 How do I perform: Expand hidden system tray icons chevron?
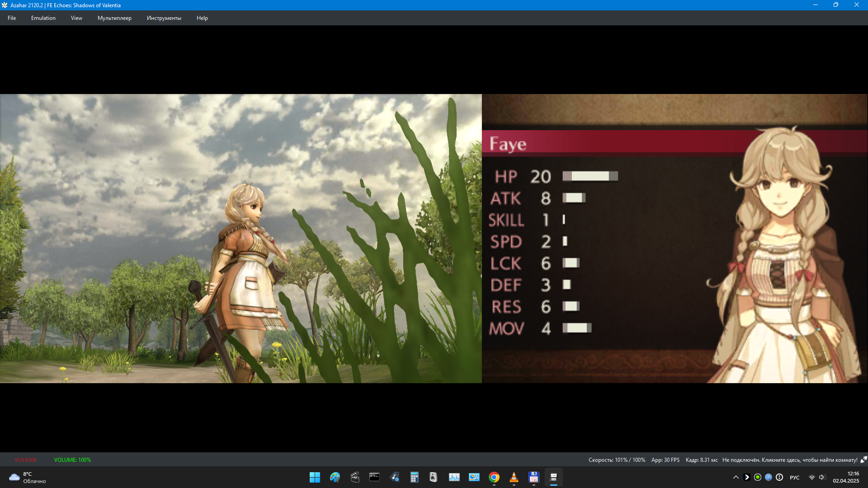coord(736,477)
